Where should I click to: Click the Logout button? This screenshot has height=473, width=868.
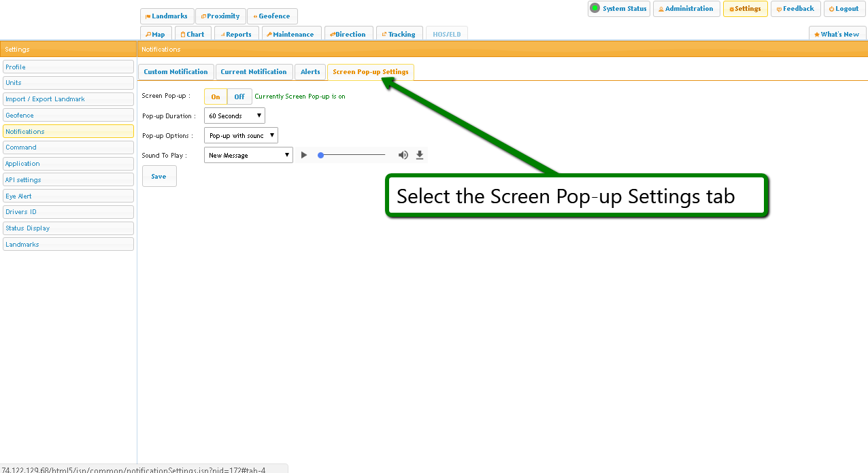844,9
